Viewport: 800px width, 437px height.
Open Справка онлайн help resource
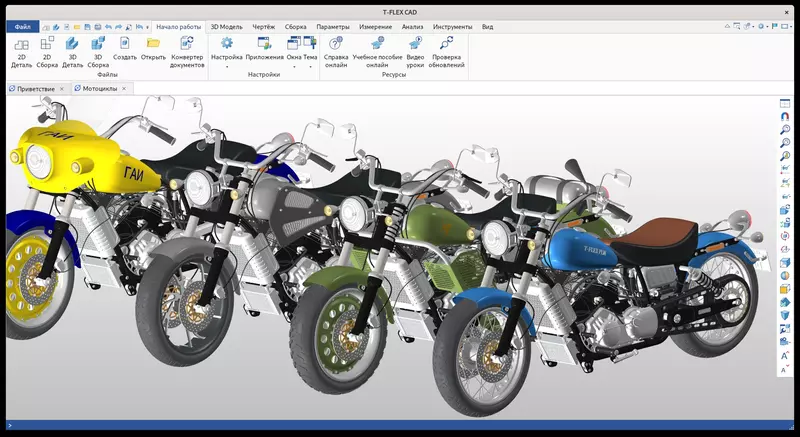(336, 44)
